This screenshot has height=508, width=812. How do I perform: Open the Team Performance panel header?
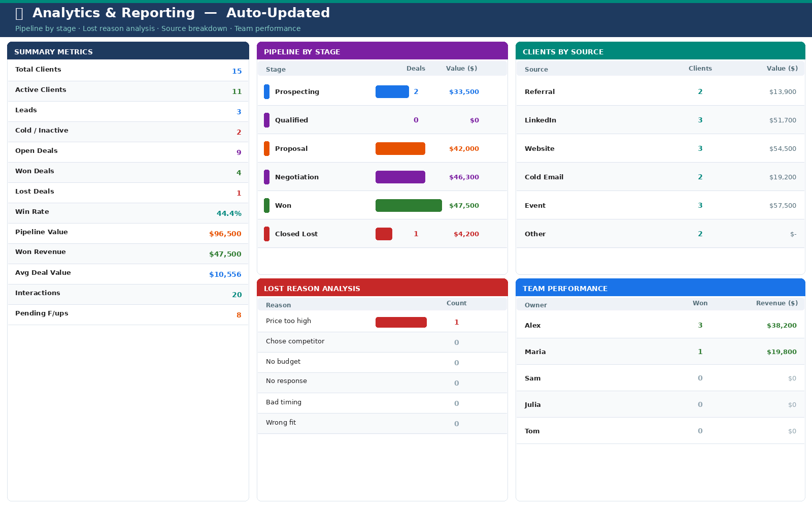click(660, 288)
